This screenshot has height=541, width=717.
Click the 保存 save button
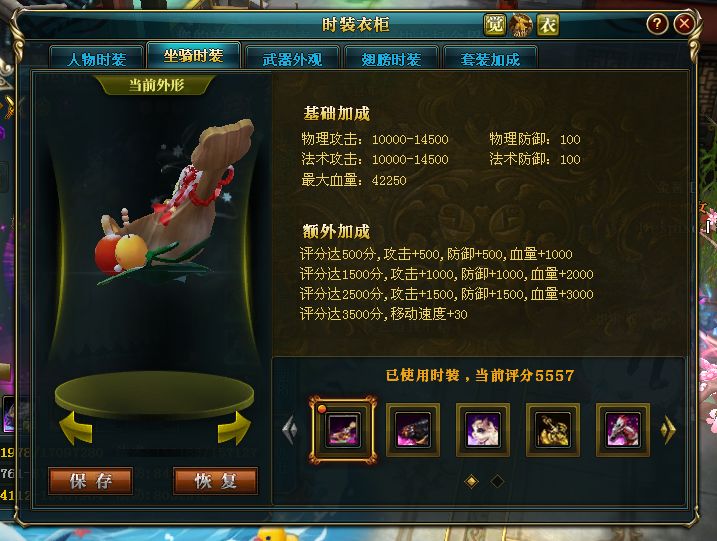click(91, 481)
